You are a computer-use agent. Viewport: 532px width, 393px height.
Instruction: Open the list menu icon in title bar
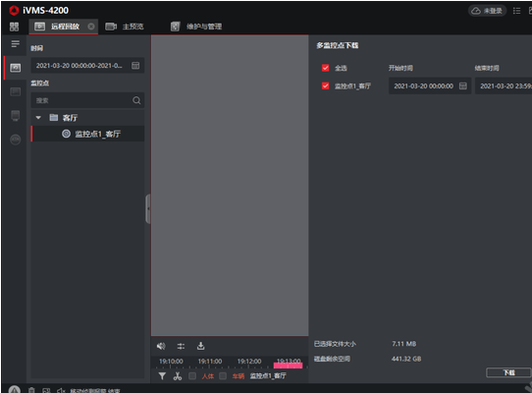click(516, 11)
